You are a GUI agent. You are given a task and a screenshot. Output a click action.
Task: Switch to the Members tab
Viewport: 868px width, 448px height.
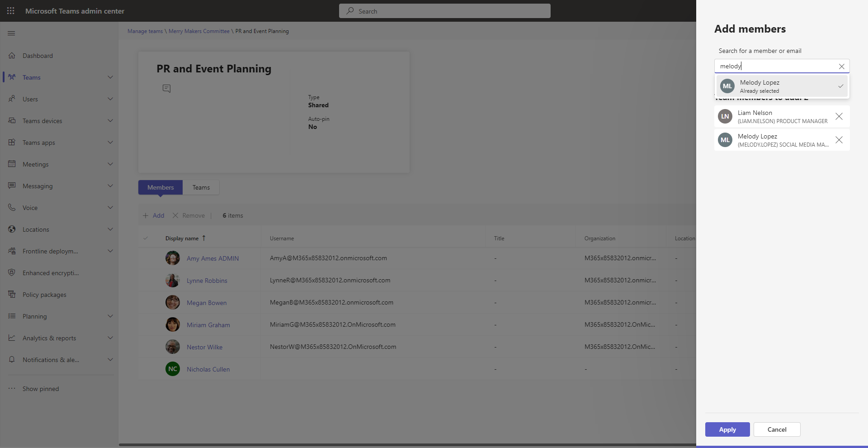tap(160, 187)
